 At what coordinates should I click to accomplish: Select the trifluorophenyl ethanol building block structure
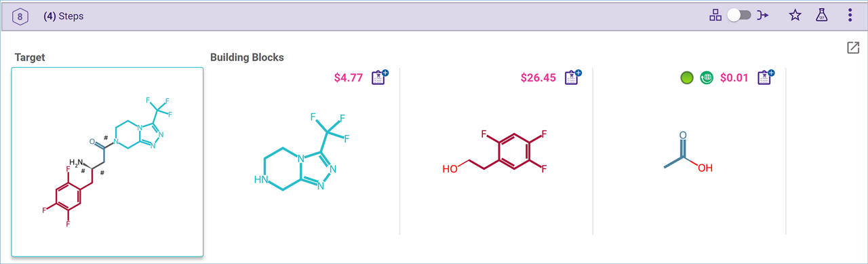[x=495, y=153]
